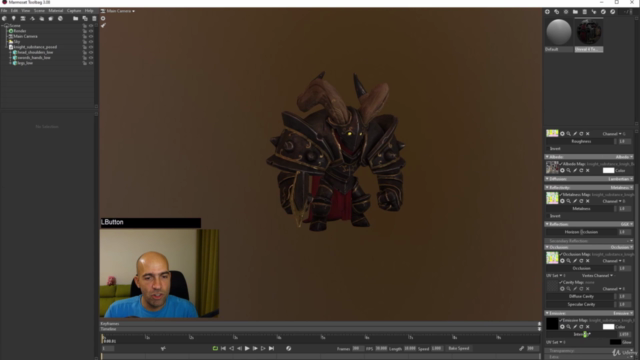Jump to timeline start button
640x360 pixels.
tap(223, 348)
